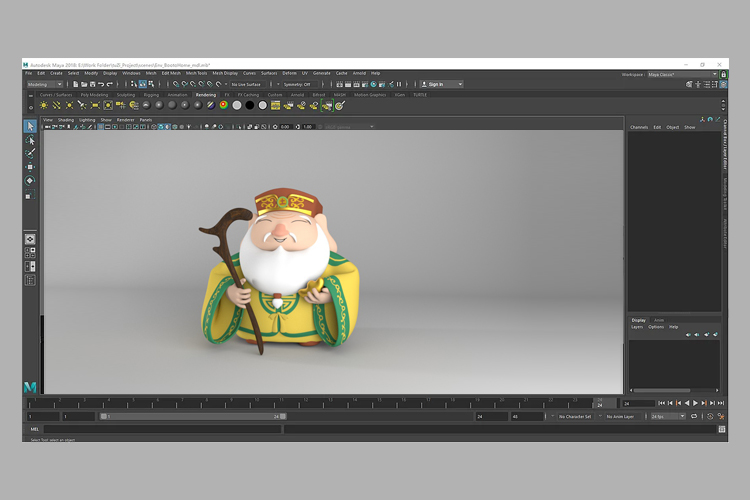
Task: Click the Maya logo icon at lower left
Action: [x=30, y=387]
